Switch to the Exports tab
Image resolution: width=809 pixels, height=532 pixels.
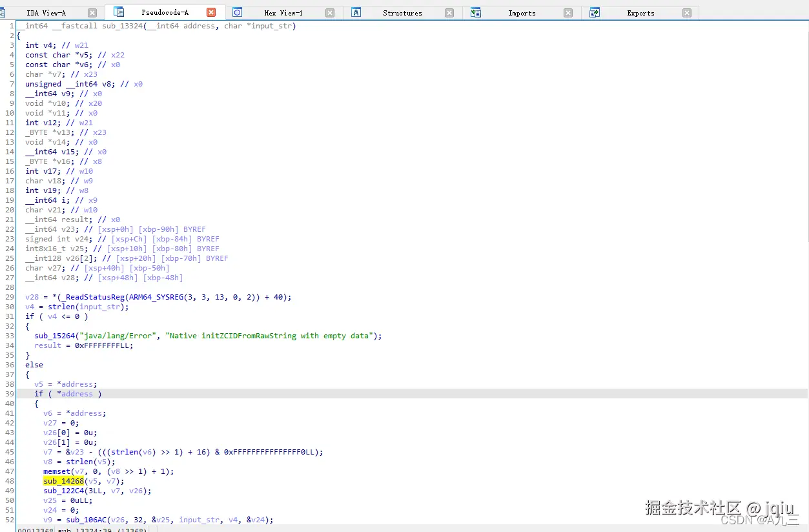640,13
